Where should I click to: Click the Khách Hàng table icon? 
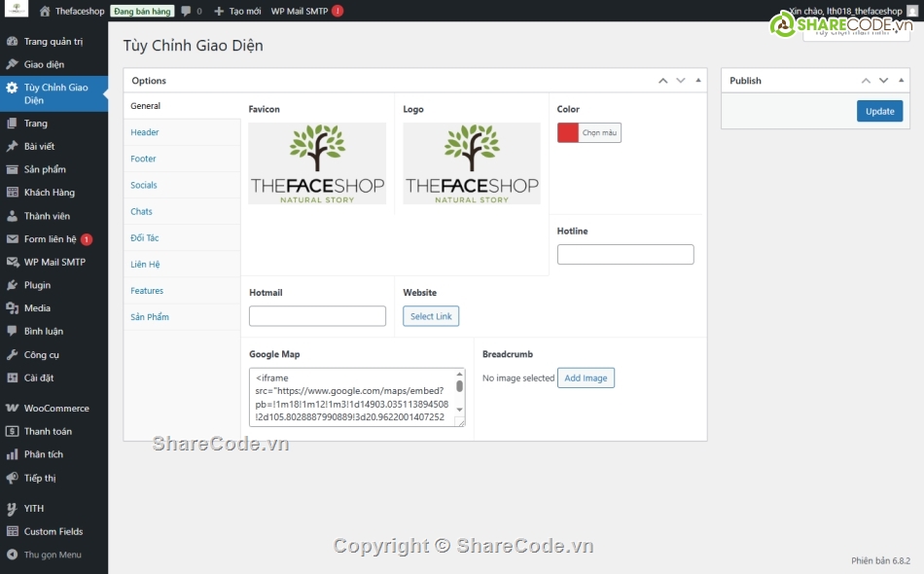[12, 192]
